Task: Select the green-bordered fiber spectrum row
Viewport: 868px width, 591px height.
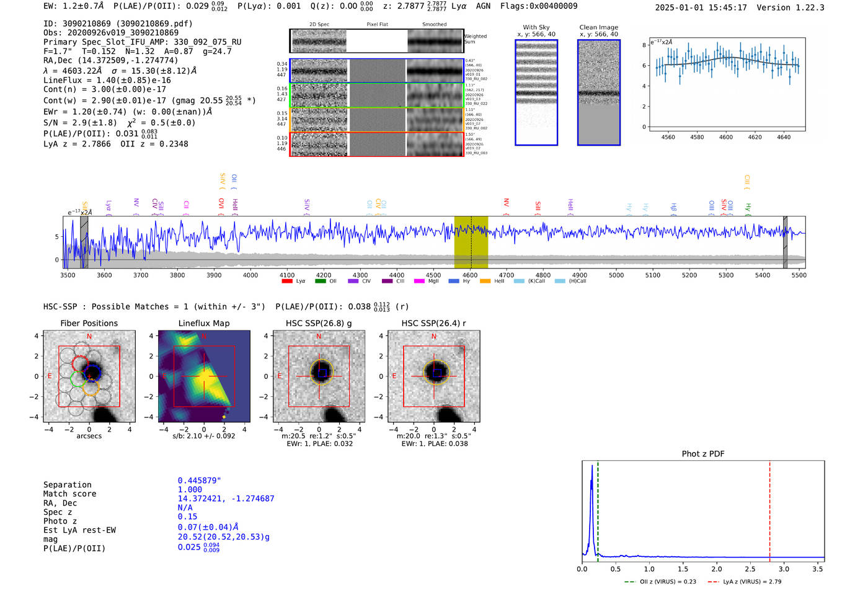Action: 376,96
